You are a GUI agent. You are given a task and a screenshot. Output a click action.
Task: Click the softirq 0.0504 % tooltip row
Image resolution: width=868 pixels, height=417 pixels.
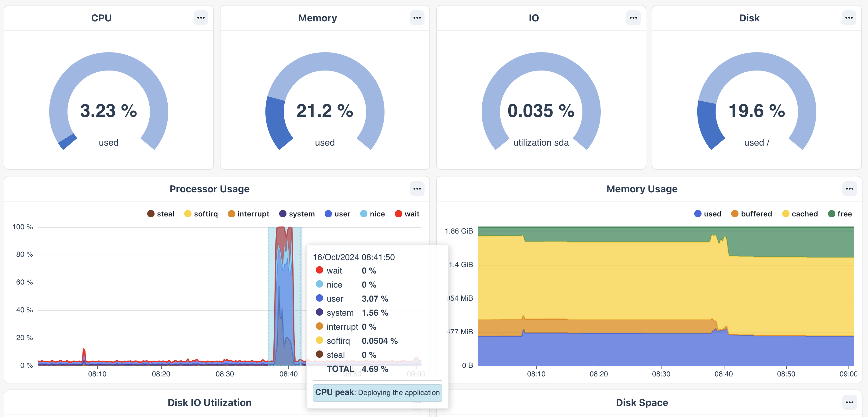click(356, 341)
